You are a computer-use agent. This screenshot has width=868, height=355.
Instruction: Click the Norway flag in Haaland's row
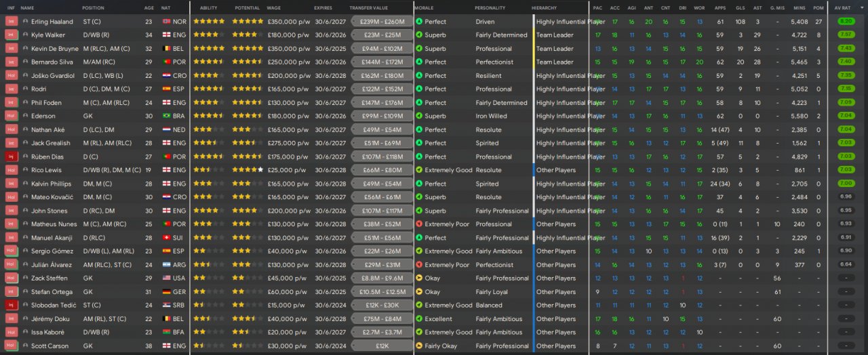[167, 21]
